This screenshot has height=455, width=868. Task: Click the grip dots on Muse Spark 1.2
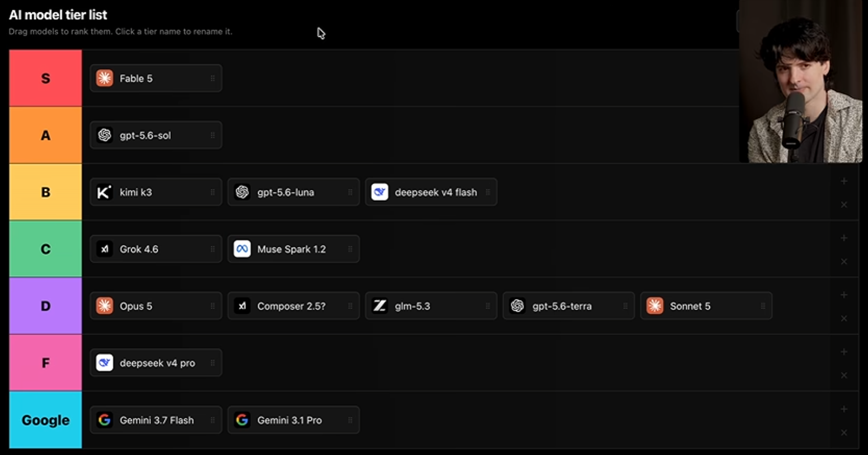(350, 249)
